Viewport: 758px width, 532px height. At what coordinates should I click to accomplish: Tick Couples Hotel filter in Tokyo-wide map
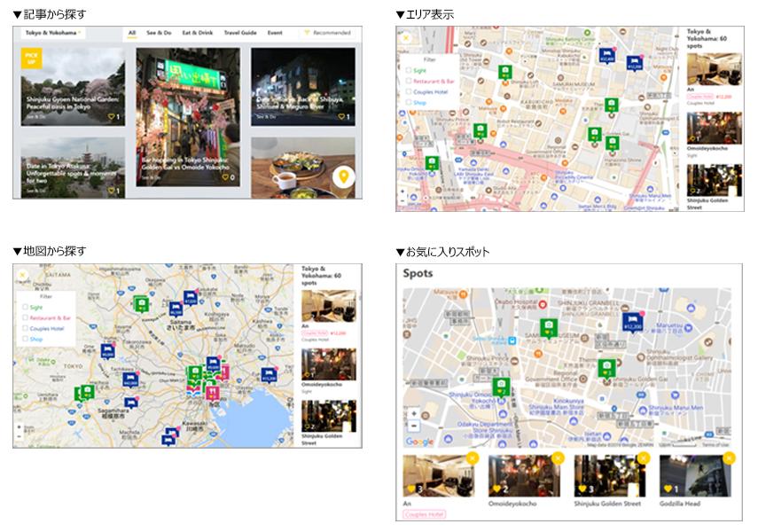(26, 328)
